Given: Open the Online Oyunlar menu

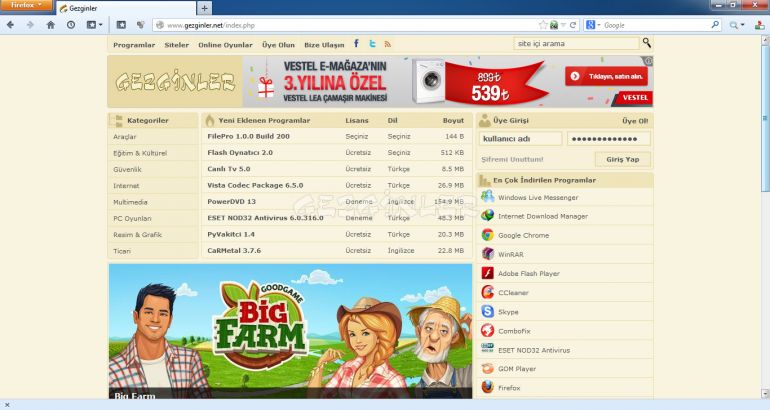Looking at the screenshot, I should pyautogui.click(x=225, y=45).
